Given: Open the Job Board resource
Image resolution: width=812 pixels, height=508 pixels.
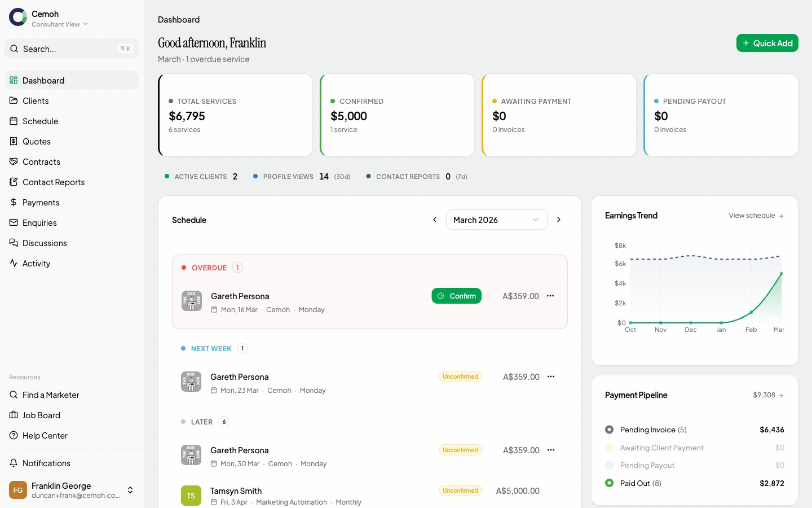Looking at the screenshot, I should [41, 415].
